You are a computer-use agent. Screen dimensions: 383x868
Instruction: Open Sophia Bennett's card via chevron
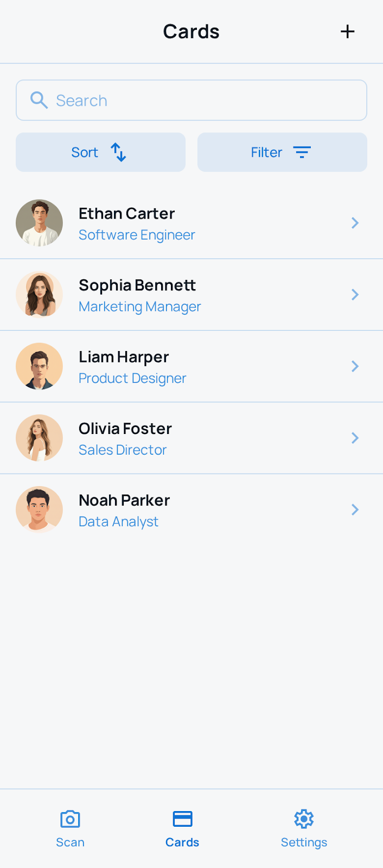click(x=355, y=295)
